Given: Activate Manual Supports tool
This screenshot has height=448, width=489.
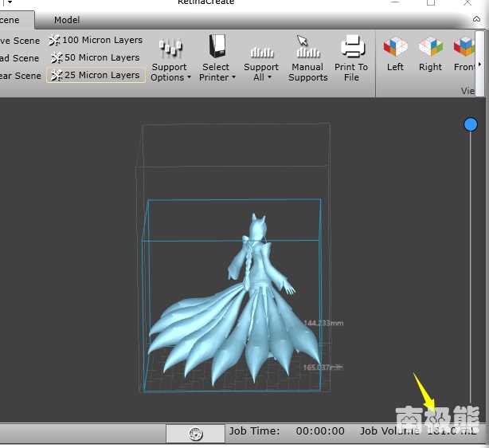Looking at the screenshot, I should [307, 59].
